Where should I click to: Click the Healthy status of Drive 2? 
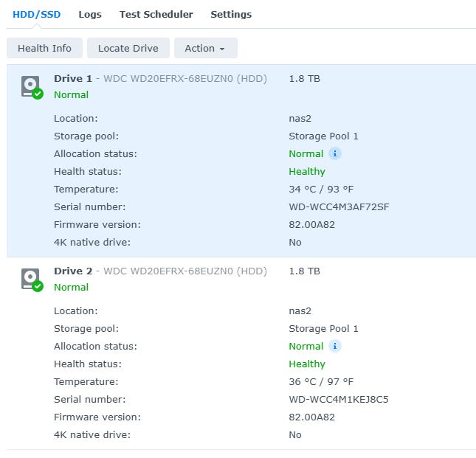(307, 364)
